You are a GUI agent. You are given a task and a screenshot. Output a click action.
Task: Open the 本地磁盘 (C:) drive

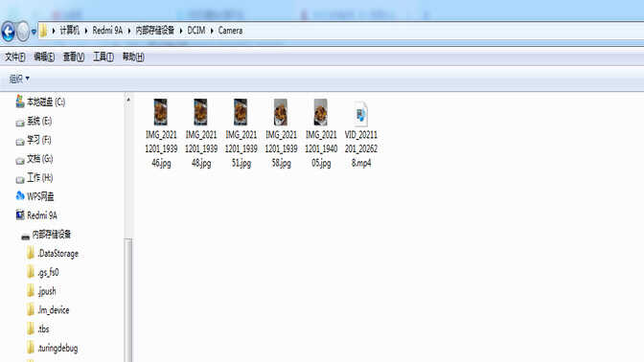[x=46, y=102]
